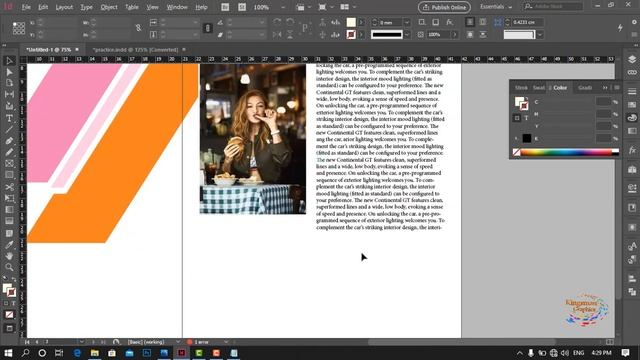Select the Line tool

point(9,129)
